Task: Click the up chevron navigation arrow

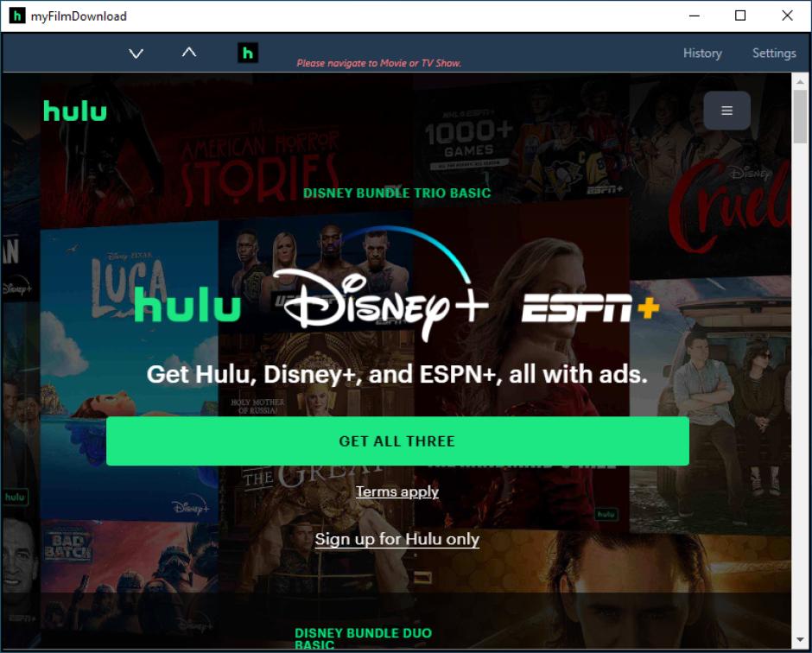Action: pos(189,52)
